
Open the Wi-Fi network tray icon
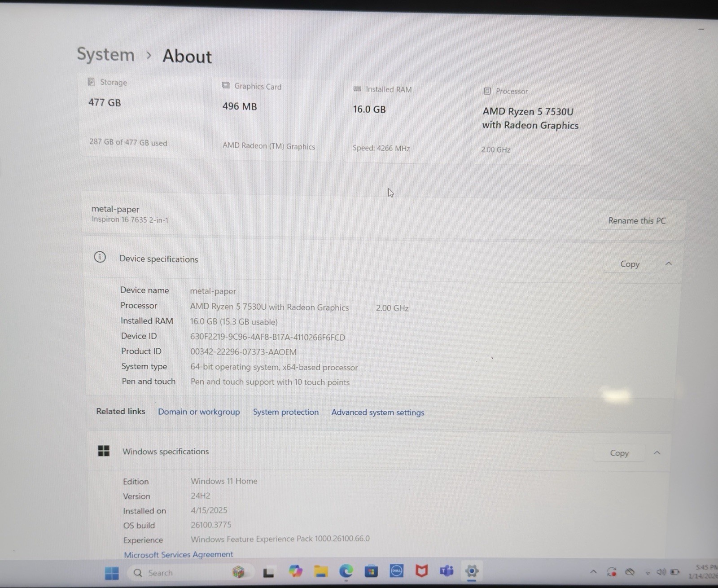[648, 573]
